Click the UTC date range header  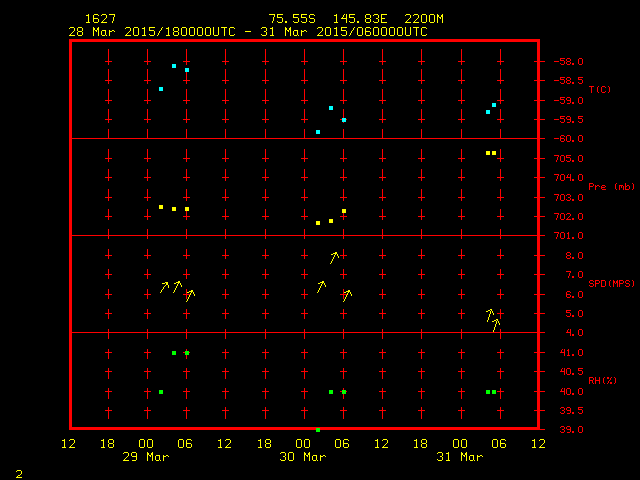tap(247, 32)
